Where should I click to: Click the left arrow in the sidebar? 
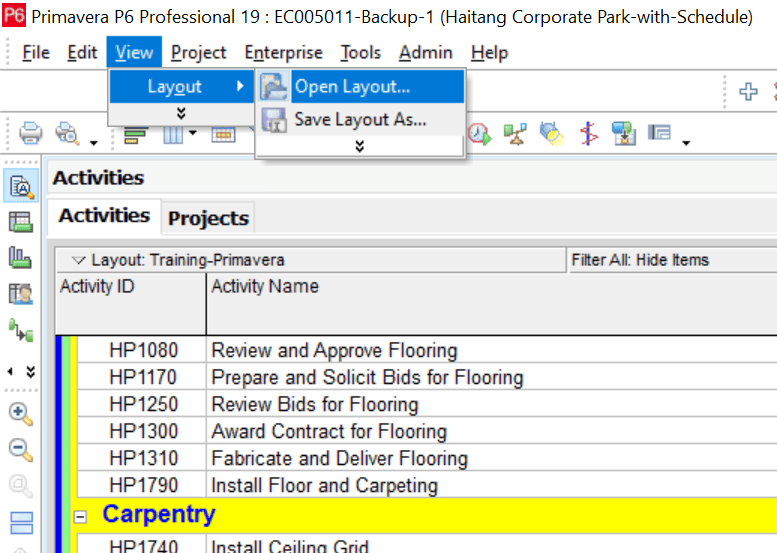click(10, 372)
